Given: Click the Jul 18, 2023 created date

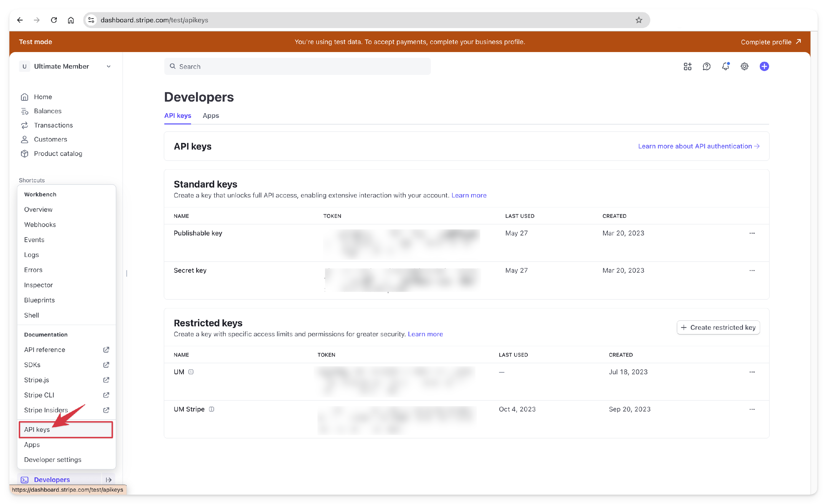Looking at the screenshot, I should [x=628, y=372].
